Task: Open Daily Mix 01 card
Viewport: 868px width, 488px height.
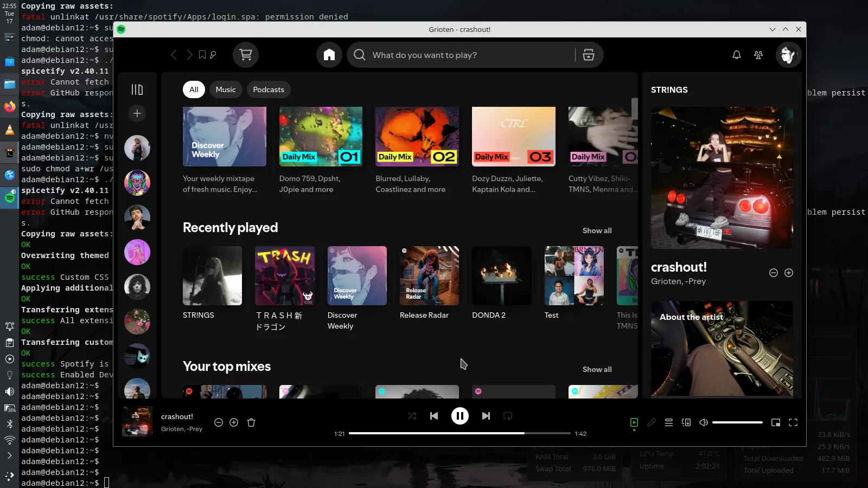Action: 321,151
